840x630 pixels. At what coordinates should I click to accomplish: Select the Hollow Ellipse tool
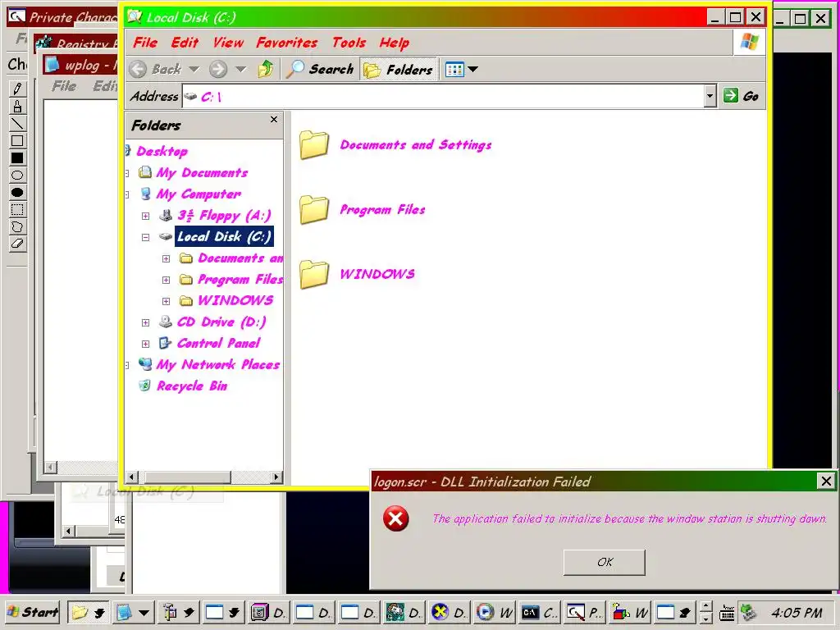tap(17, 176)
